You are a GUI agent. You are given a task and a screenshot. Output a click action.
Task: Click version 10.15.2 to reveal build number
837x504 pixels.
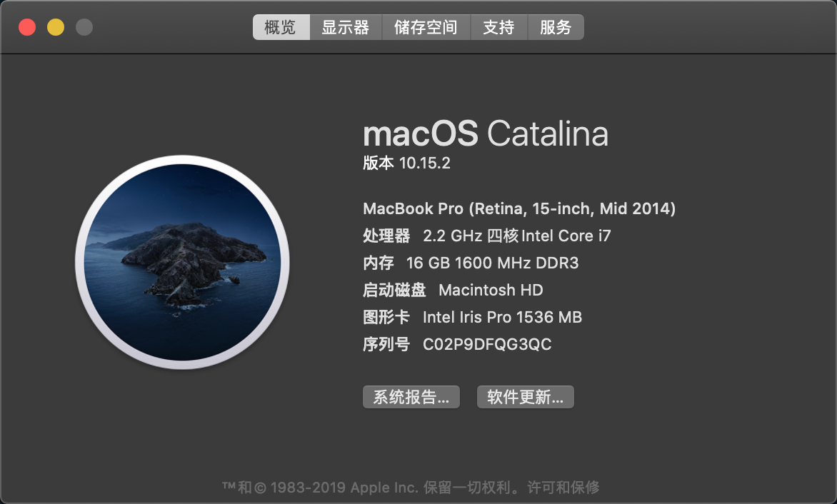[x=424, y=163]
